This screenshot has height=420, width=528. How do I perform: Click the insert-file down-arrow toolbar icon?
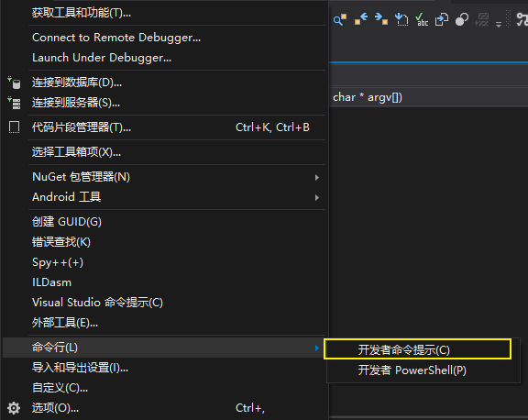401,19
